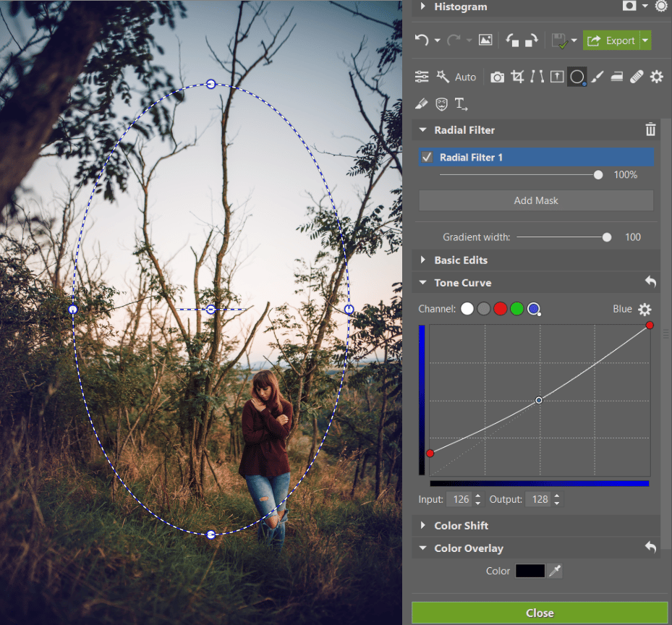Select the Gradient Filter tool
Viewport: 672px width, 625px height.
[x=617, y=77]
